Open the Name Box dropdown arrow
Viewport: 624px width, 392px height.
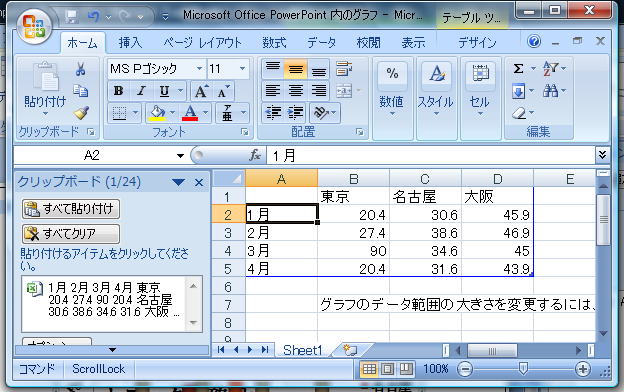(x=180, y=156)
